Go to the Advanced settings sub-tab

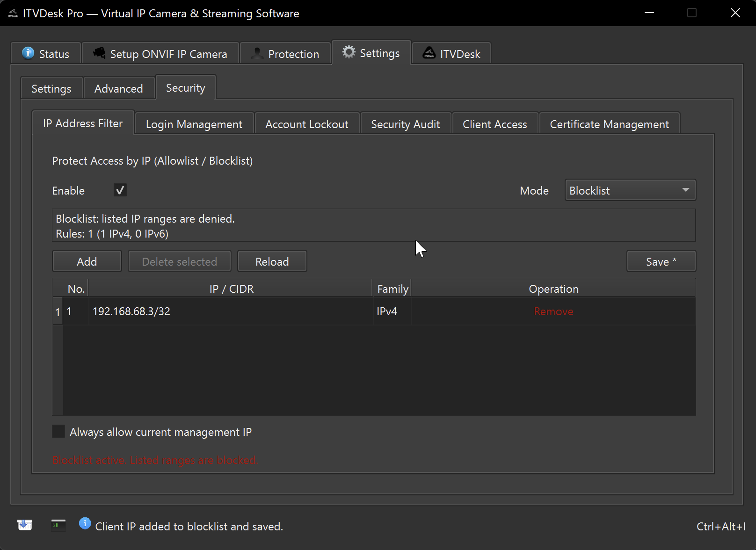(118, 89)
